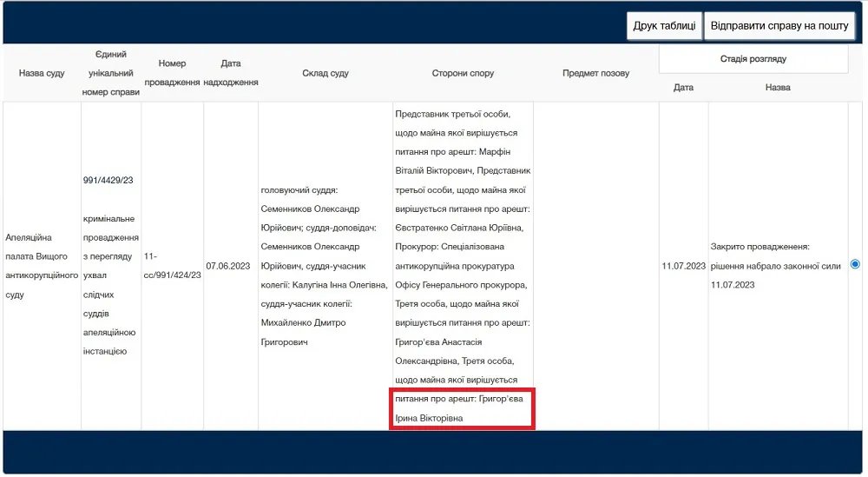Click the "Номер провадження" column header

coord(173,73)
